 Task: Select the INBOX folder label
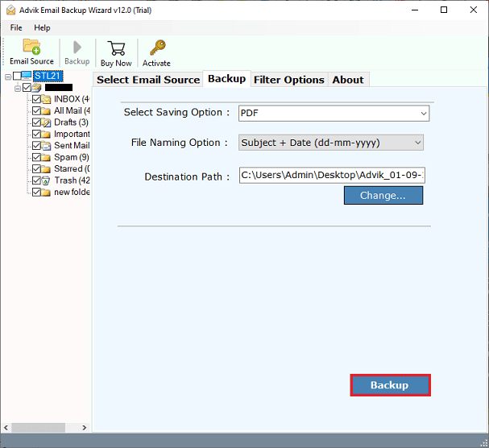[72, 99]
